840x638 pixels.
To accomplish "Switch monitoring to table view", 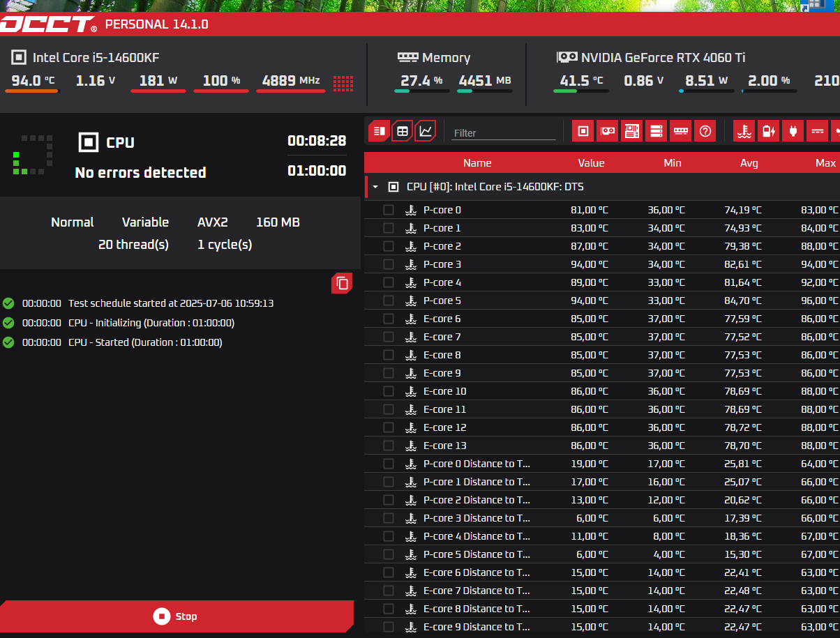I will point(402,130).
